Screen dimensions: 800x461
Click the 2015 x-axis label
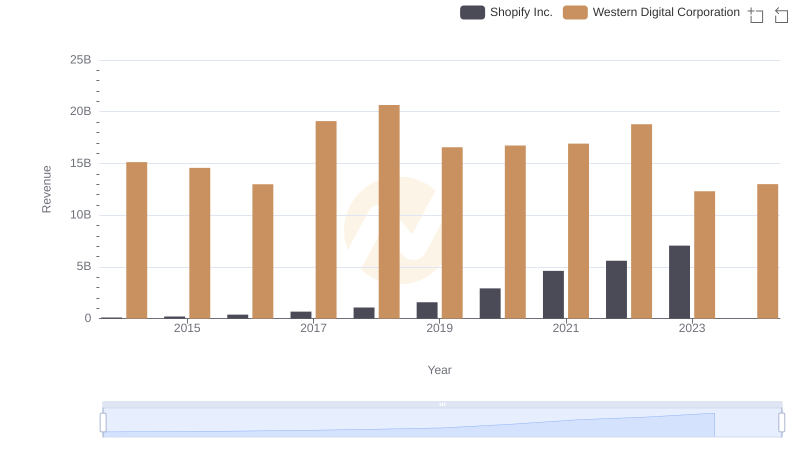[187, 328]
